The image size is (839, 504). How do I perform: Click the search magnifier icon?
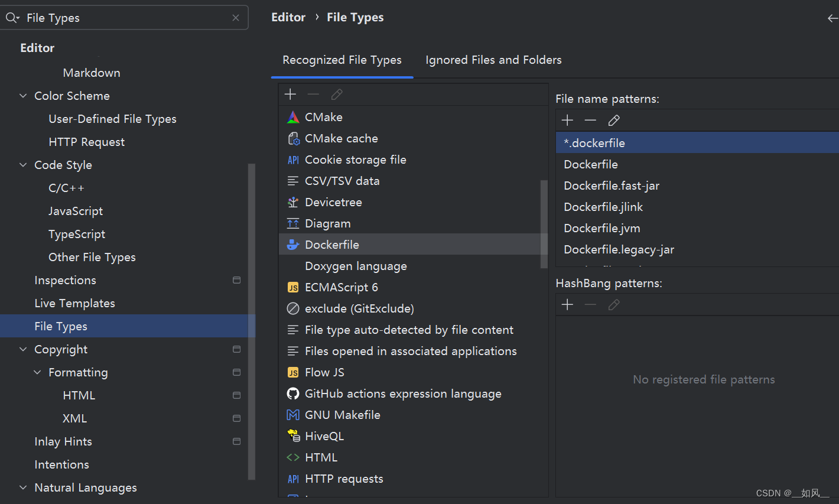coord(12,18)
